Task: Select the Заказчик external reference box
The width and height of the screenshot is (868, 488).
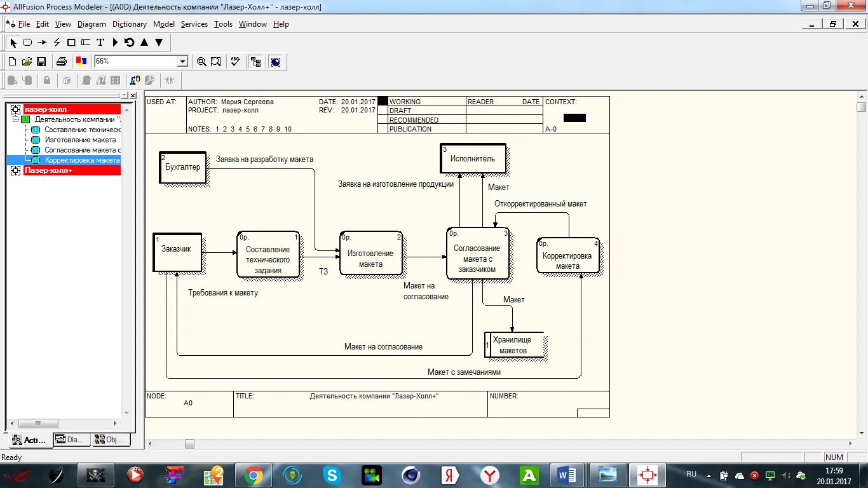Action: click(x=177, y=252)
